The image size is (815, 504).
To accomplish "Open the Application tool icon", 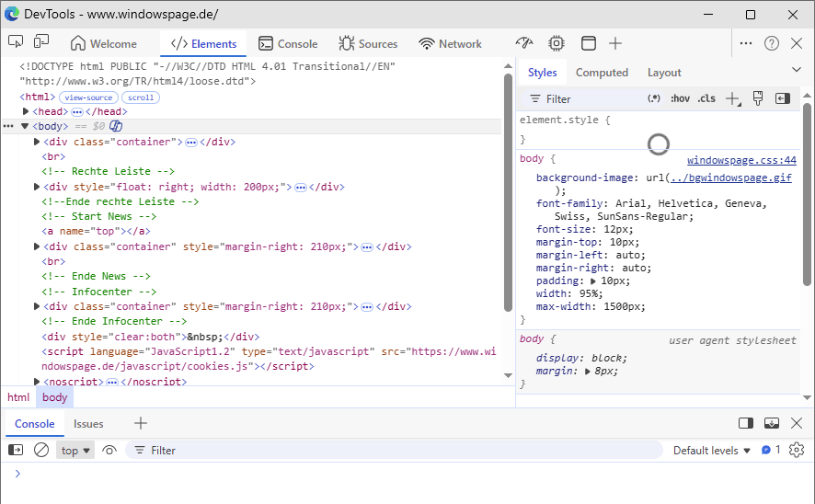I will (589, 43).
